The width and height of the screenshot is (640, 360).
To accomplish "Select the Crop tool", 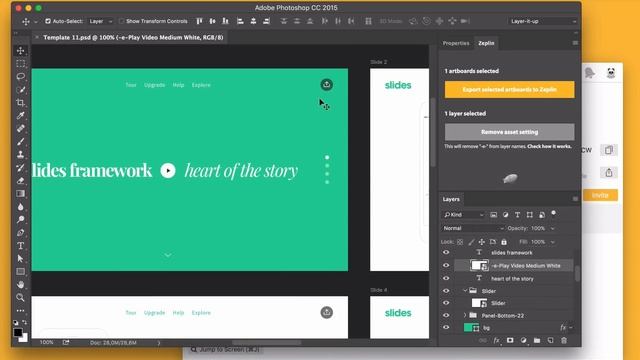I will [x=20, y=102].
